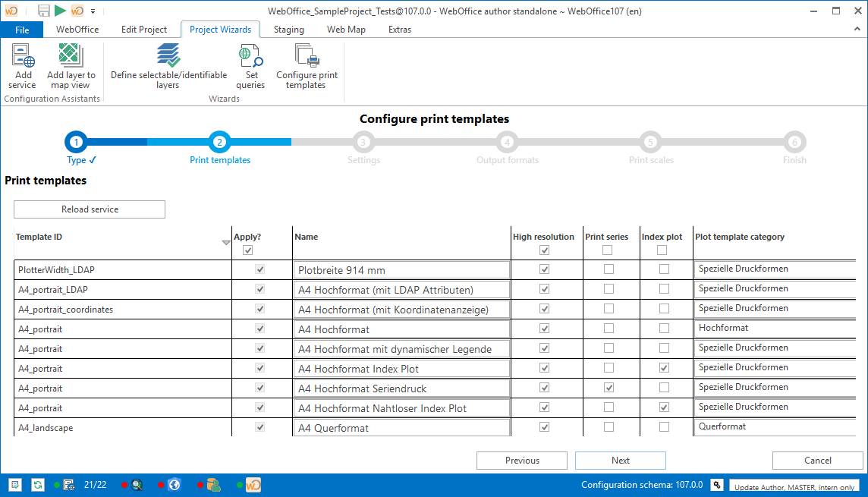The width and height of the screenshot is (868, 497).
Task: Open the Web Map ribbon tab
Action: click(x=346, y=30)
